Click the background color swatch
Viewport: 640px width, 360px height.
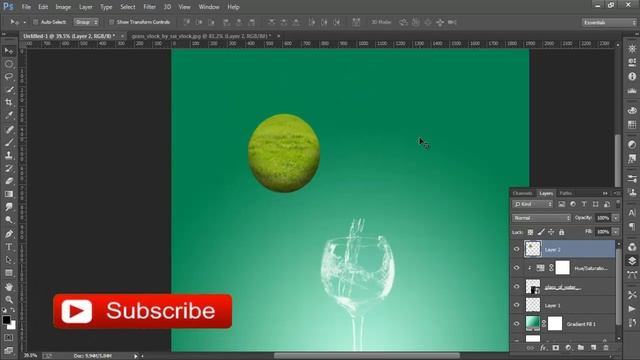pyautogui.click(x=12, y=326)
